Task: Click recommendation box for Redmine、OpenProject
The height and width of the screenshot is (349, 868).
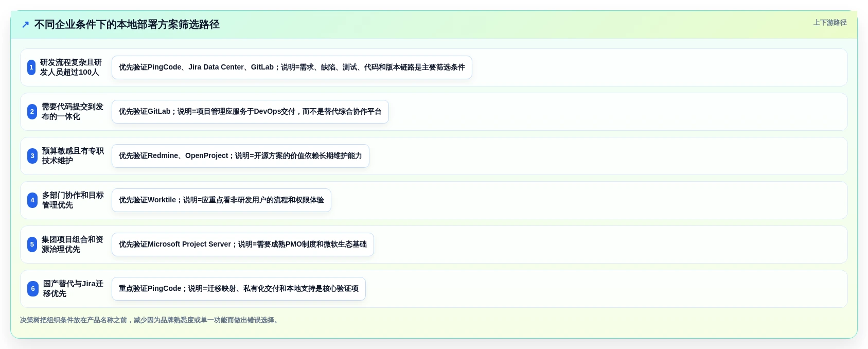Action: [240, 156]
